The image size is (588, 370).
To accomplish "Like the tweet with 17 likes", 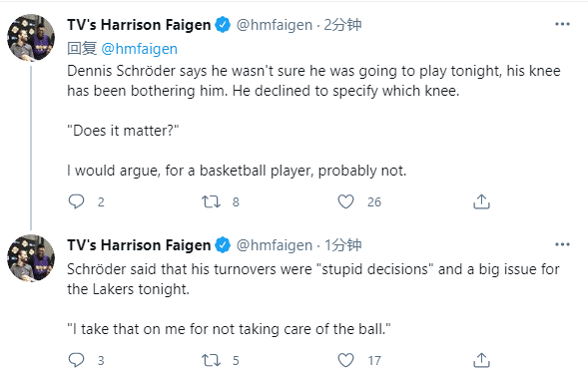I will (345, 360).
